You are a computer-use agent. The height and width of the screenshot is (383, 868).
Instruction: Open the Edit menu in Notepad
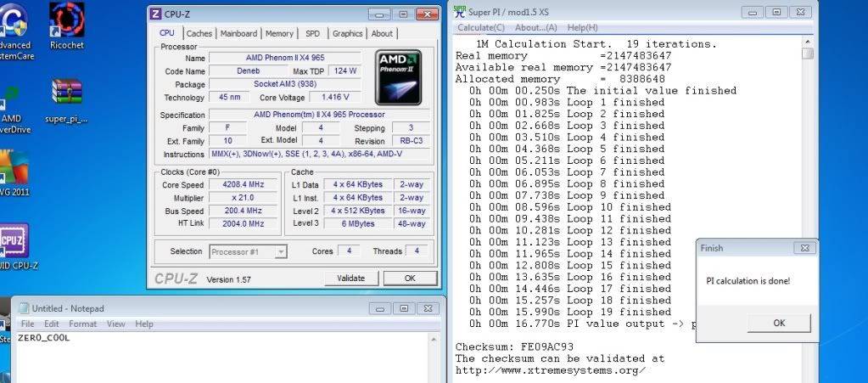52,324
